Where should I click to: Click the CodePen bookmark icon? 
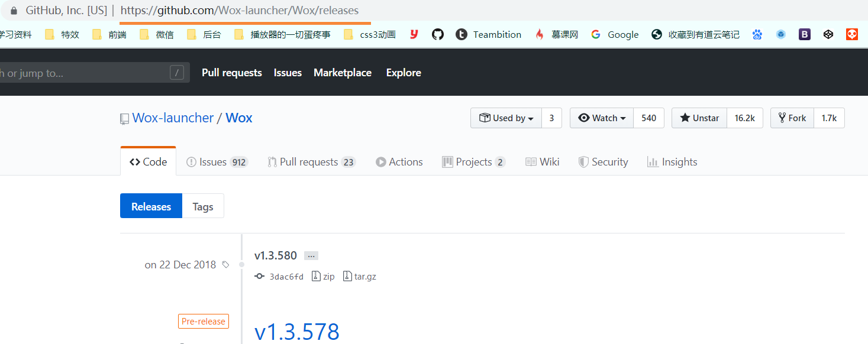828,34
